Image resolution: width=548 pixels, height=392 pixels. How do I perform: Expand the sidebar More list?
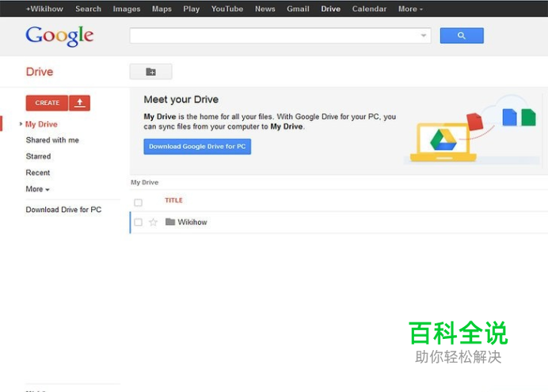38,189
